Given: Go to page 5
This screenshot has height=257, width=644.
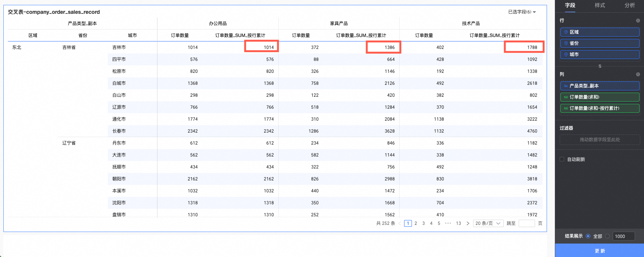Looking at the screenshot, I should coord(439,223).
